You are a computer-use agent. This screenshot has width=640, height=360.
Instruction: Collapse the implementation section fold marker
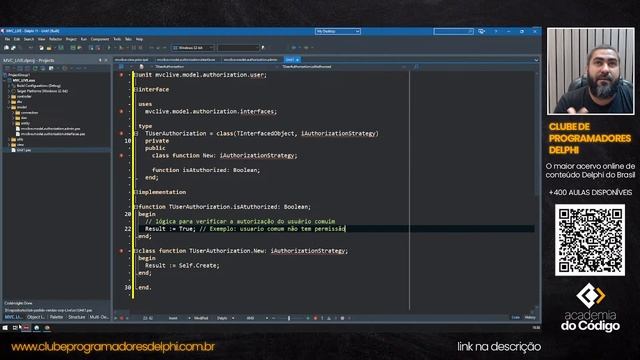coord(136,192)
